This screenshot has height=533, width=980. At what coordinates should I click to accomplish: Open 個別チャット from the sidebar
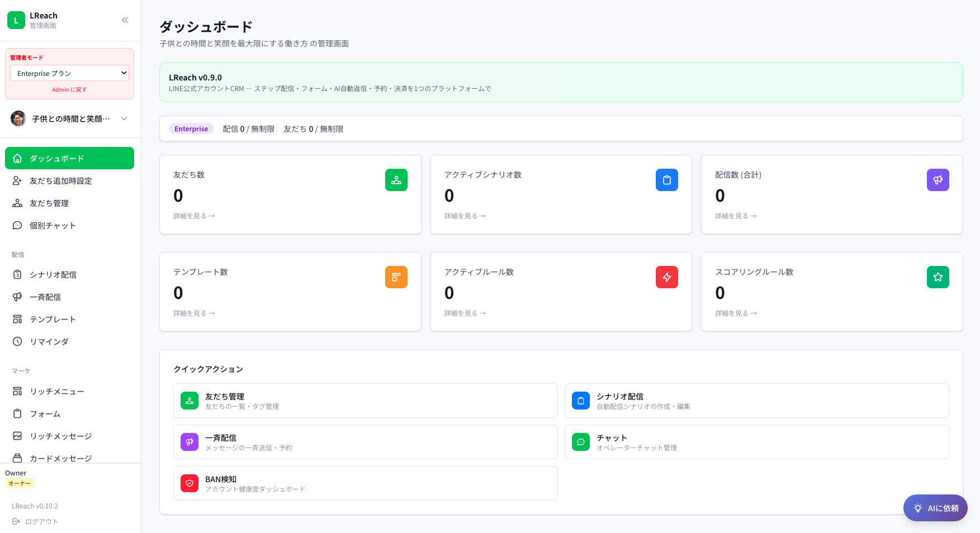pos(53,225)
